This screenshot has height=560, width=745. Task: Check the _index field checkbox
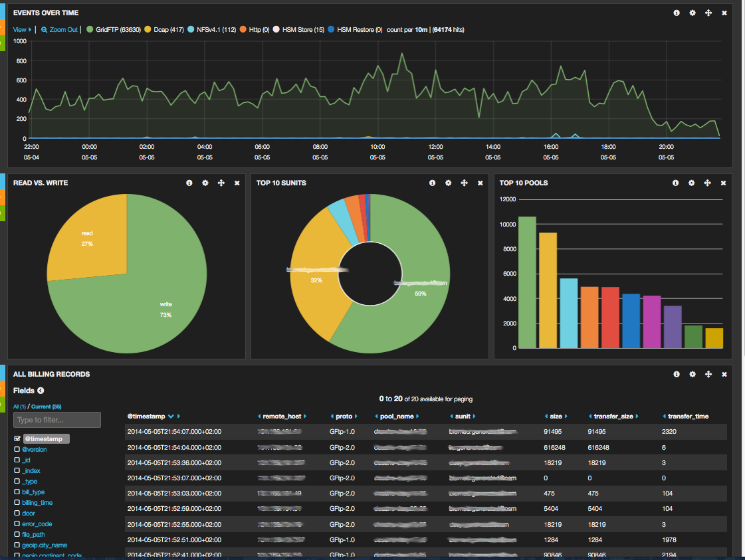tap(17, 471)
